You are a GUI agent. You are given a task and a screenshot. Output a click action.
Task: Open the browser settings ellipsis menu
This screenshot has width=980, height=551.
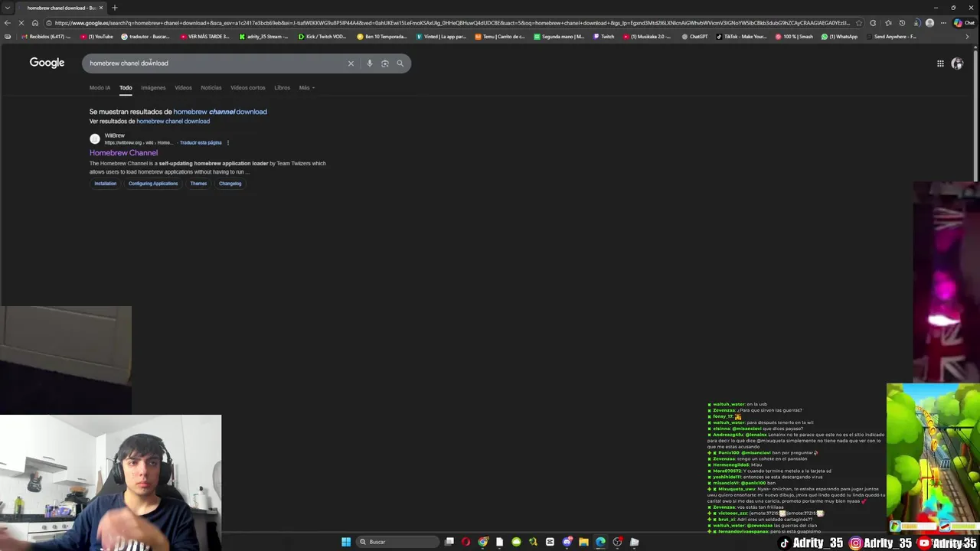pos(944,23)
